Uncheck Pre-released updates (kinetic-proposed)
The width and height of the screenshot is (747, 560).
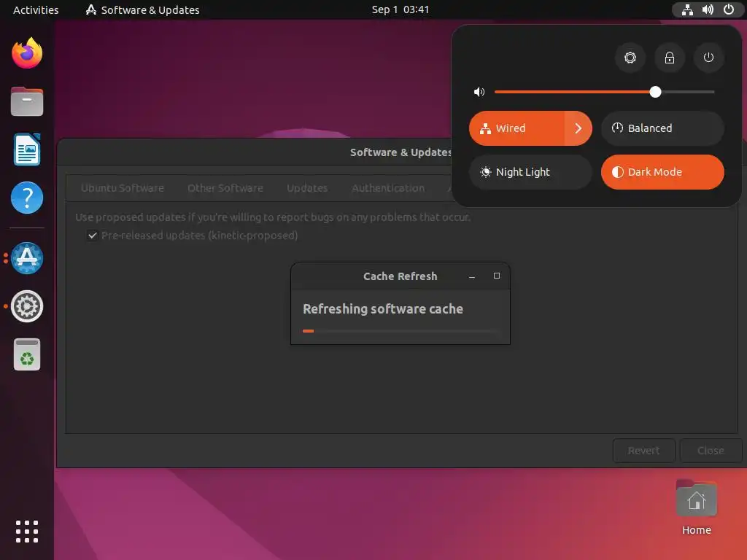click(x=93, y=236)
